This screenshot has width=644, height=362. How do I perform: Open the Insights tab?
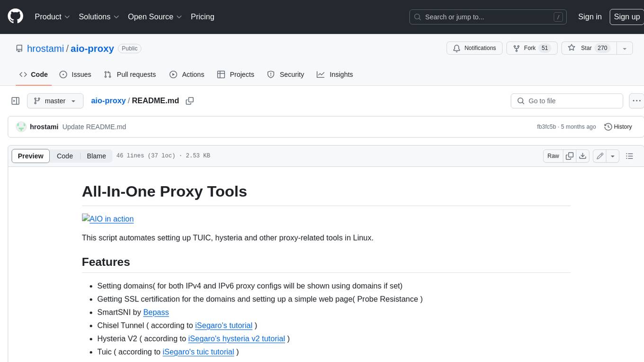(x=335, y=74)
